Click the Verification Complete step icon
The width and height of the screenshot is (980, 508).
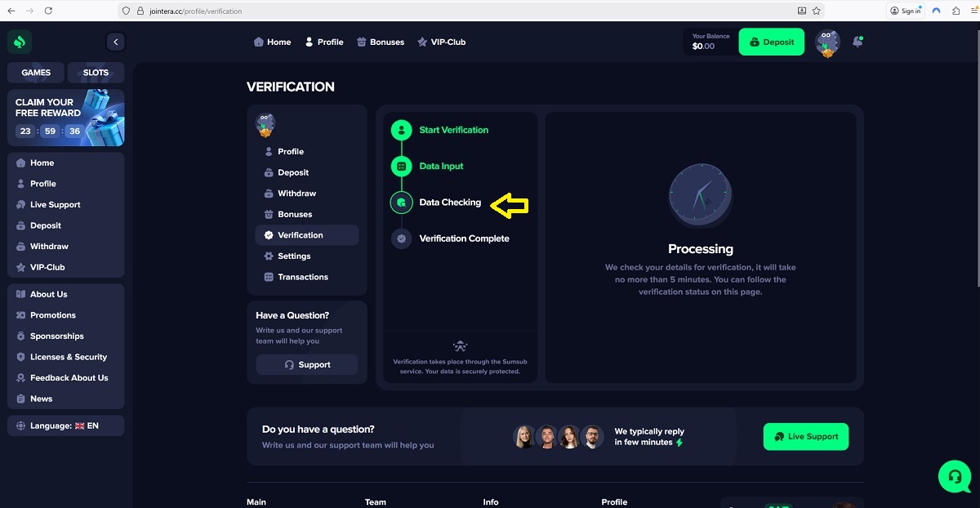point(401,238)
